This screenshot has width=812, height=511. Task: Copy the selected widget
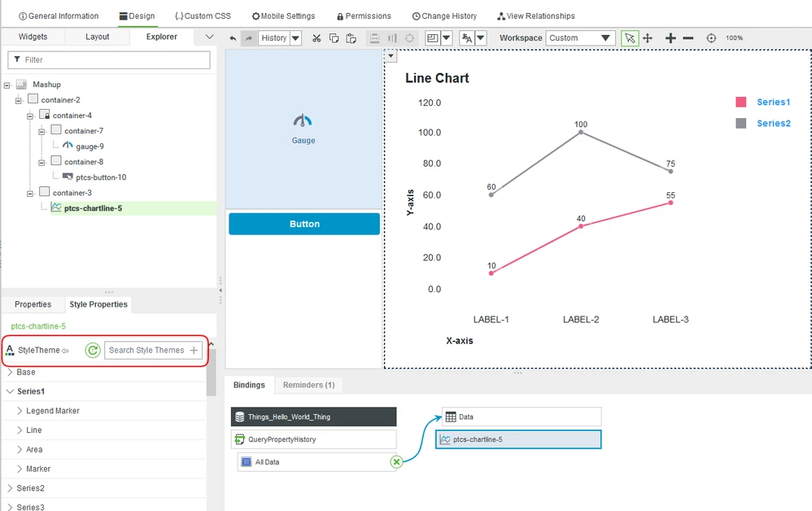point(334,38)
